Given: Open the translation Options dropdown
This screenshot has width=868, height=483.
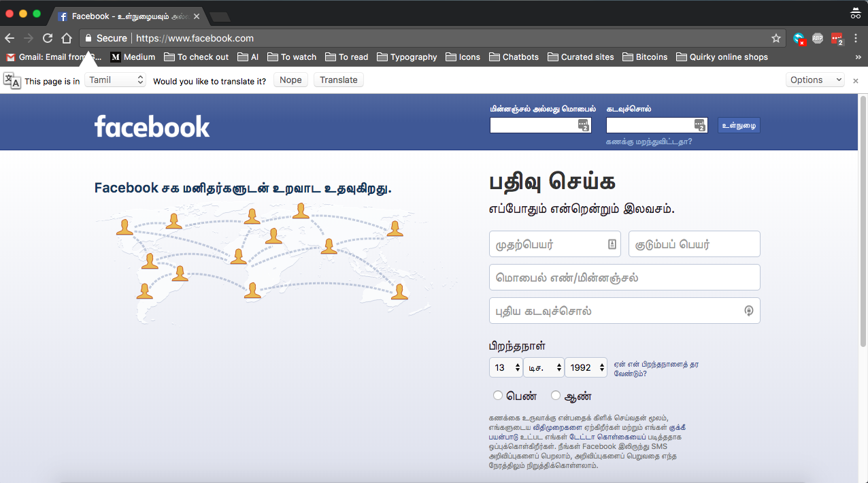Looking at the screenshot, I should tap(816, 80).
